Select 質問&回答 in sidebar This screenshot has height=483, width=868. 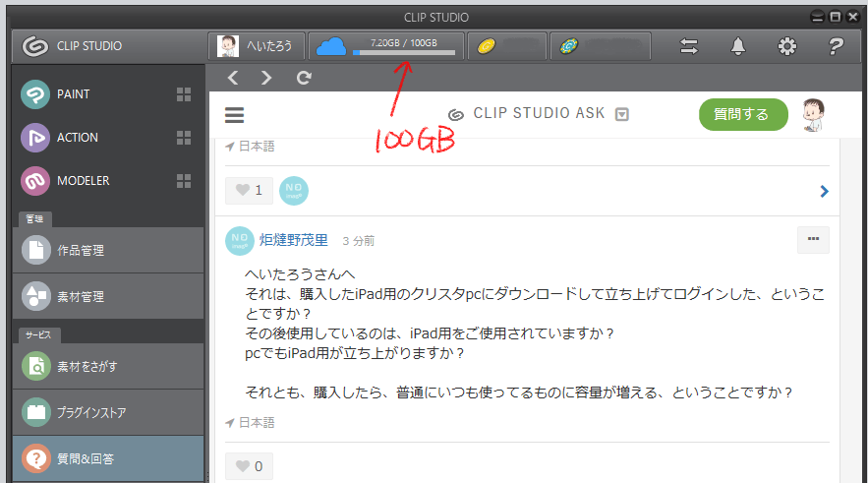108,458
